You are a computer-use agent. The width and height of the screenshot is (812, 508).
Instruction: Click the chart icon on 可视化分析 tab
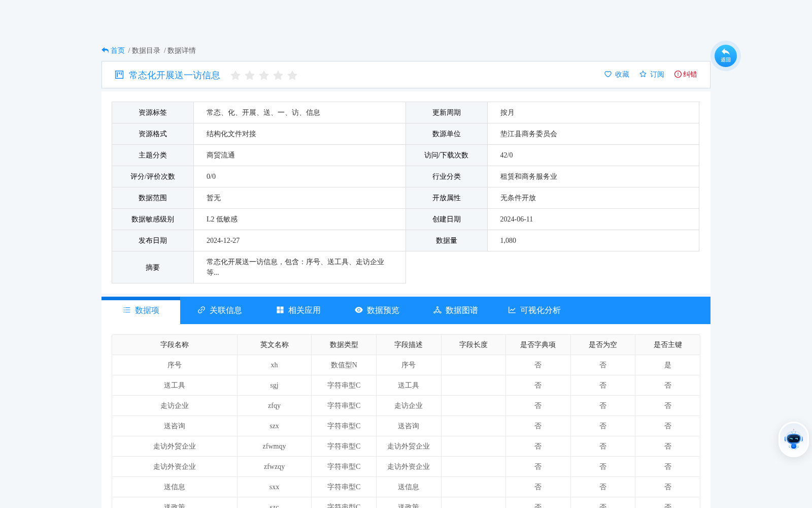[x=512, y=310]
